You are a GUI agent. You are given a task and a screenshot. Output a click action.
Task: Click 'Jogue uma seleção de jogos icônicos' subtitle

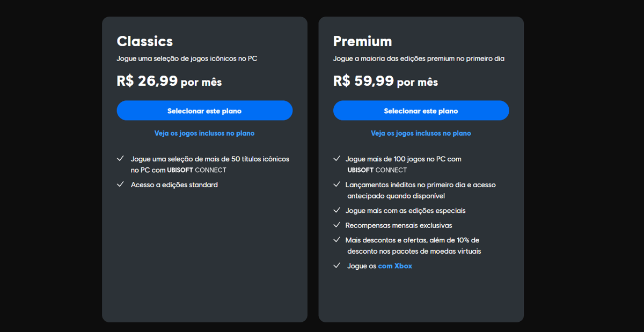[x=187, y=58]
